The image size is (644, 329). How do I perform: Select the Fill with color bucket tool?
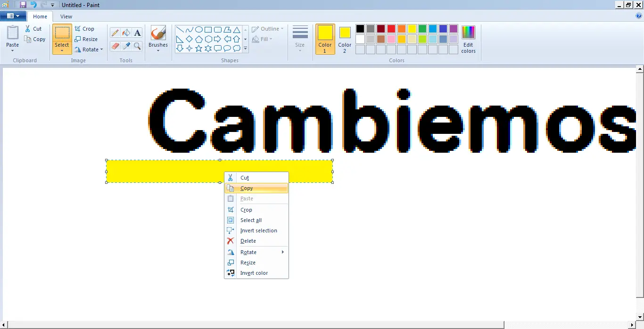click(126, 33)
